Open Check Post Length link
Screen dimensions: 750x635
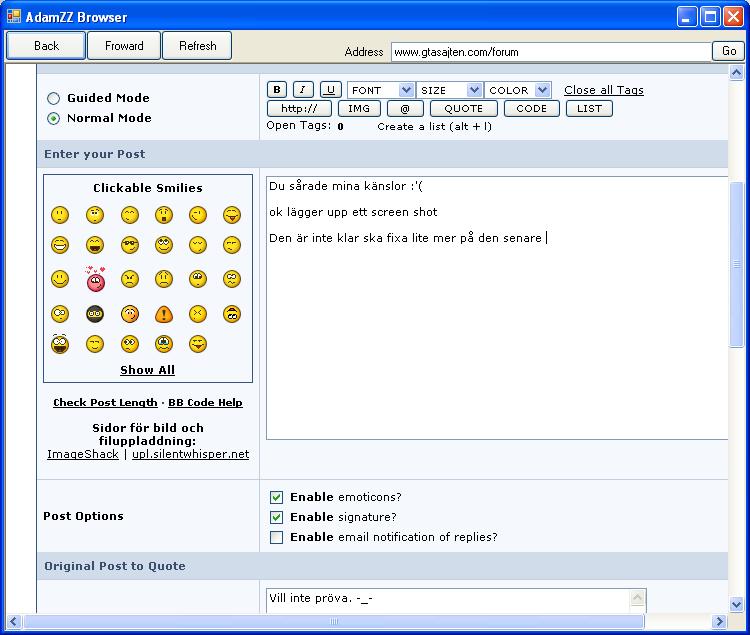105,403
